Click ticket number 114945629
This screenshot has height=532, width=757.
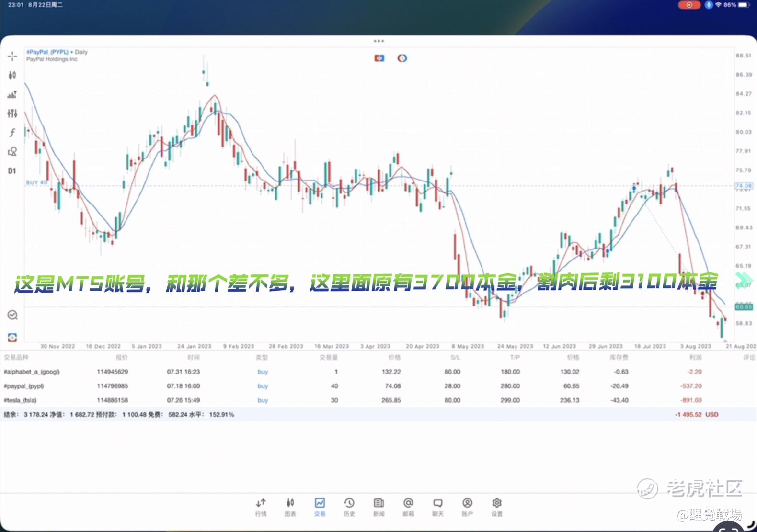(x=113, y=372)
